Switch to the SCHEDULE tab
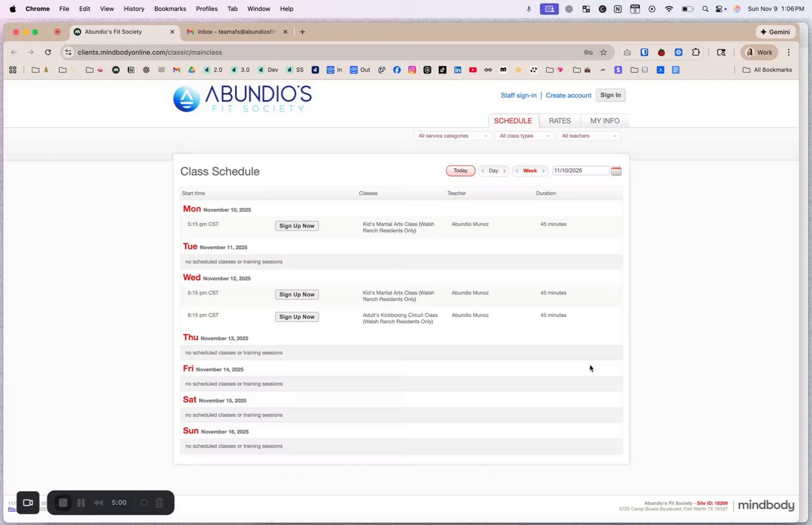Screen dimensions: 812x525 tap(513, 121)
